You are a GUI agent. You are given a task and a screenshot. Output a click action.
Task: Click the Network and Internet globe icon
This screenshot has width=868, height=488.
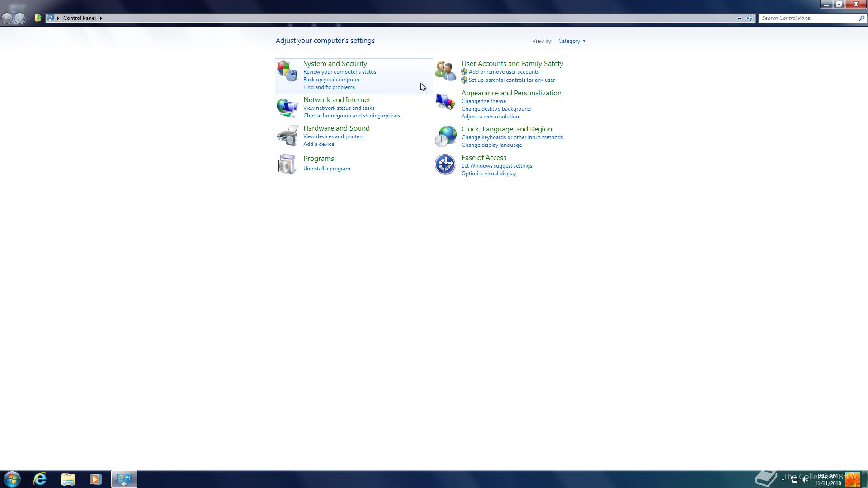click(287, 108)
